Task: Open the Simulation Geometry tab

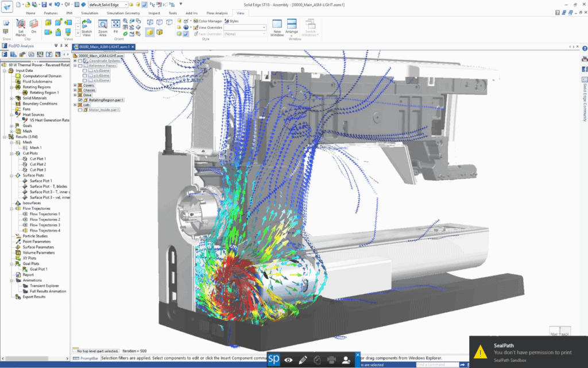Action: coord(123,13)
